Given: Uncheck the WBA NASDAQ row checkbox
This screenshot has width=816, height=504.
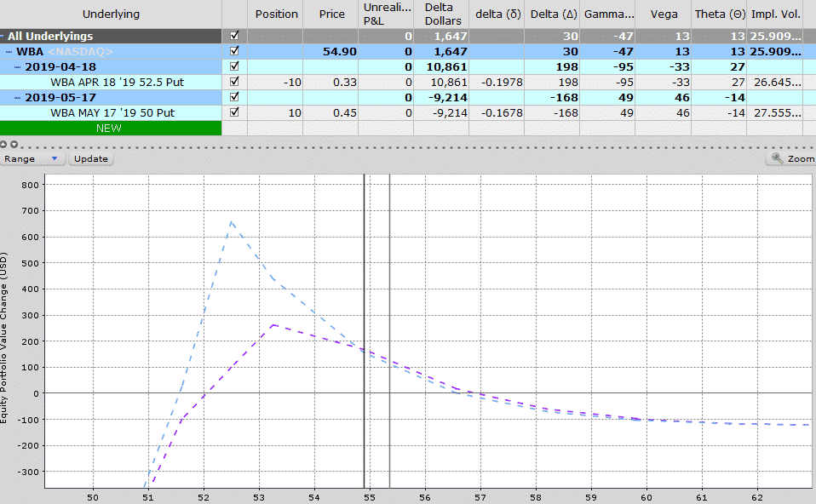Looking at the screenshot, I should [234, 51].
